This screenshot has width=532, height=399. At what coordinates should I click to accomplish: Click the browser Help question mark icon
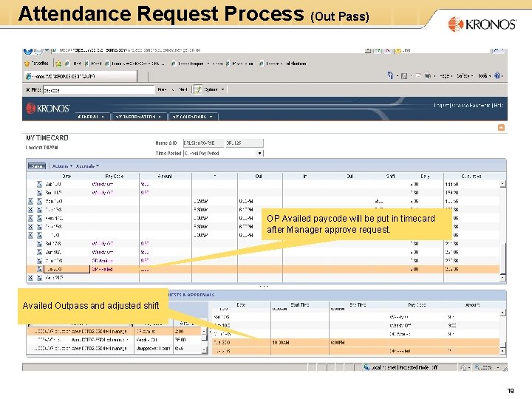coord(497,75)
